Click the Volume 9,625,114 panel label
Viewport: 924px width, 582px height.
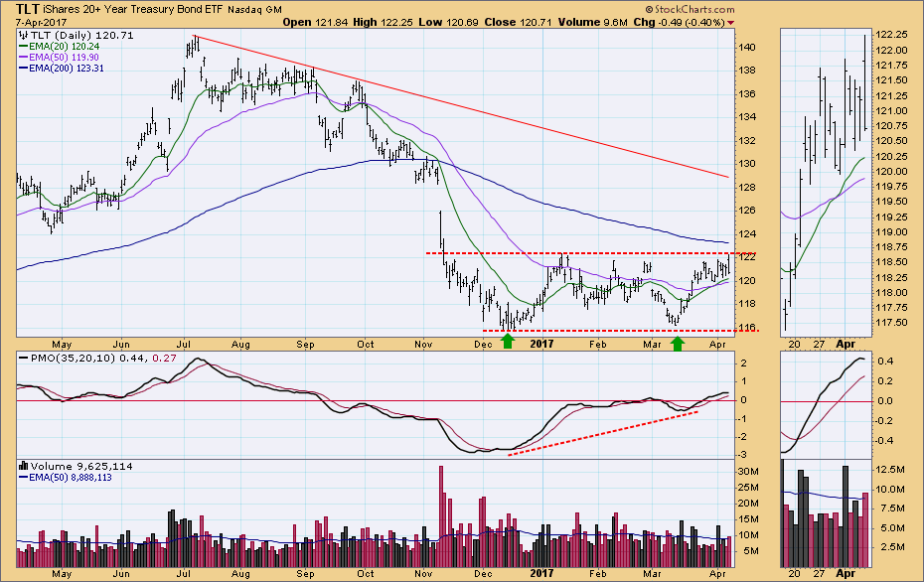81,466
